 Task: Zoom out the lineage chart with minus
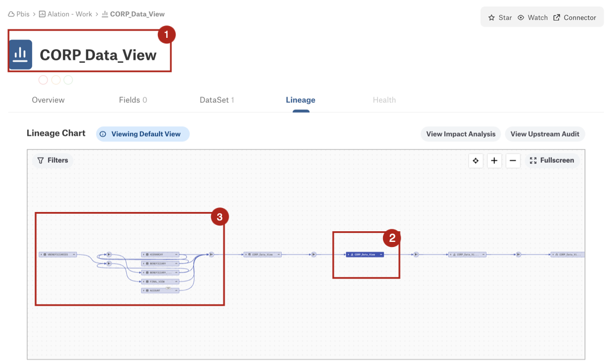[513, 161]
